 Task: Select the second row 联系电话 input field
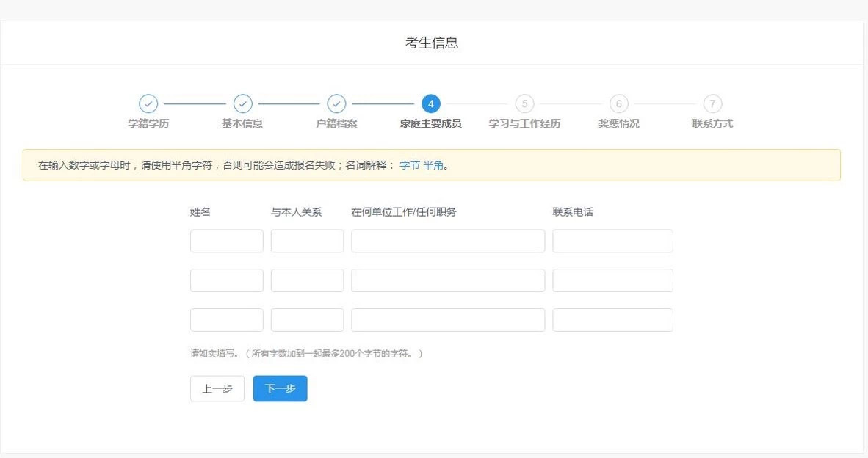click(x=612, y=280)
